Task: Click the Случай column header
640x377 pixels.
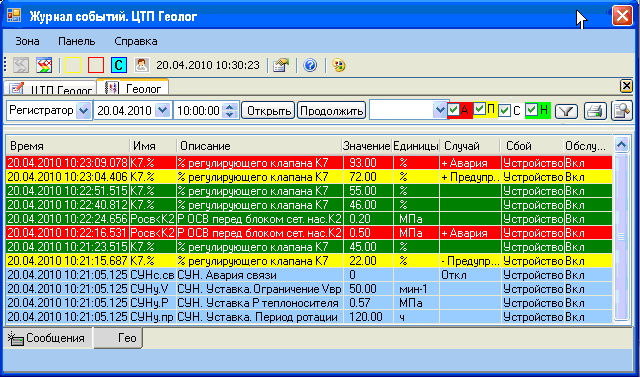Action: [x=470, y=146]
